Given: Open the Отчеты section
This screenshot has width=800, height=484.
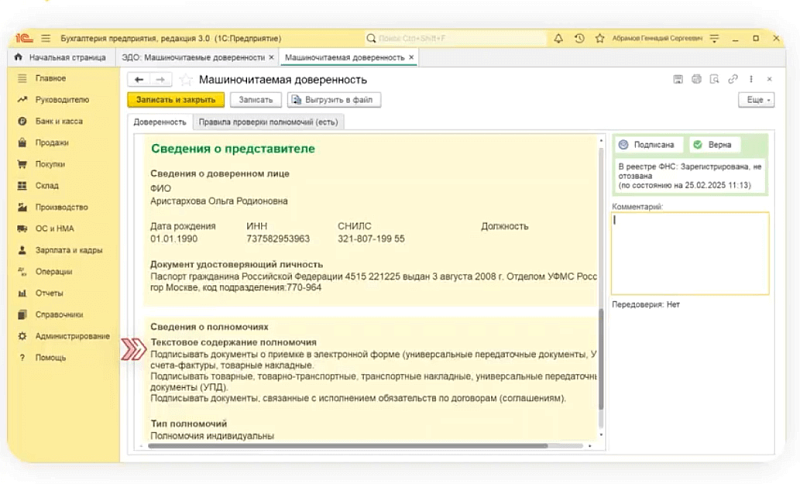Looking at the screenshot, I should click(49, 293).
